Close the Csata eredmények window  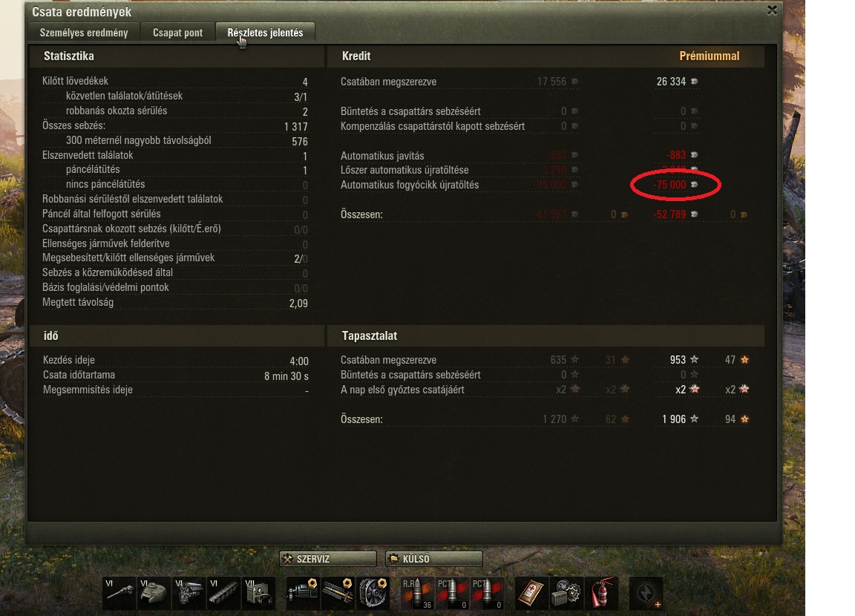click(x=772, y=10)
